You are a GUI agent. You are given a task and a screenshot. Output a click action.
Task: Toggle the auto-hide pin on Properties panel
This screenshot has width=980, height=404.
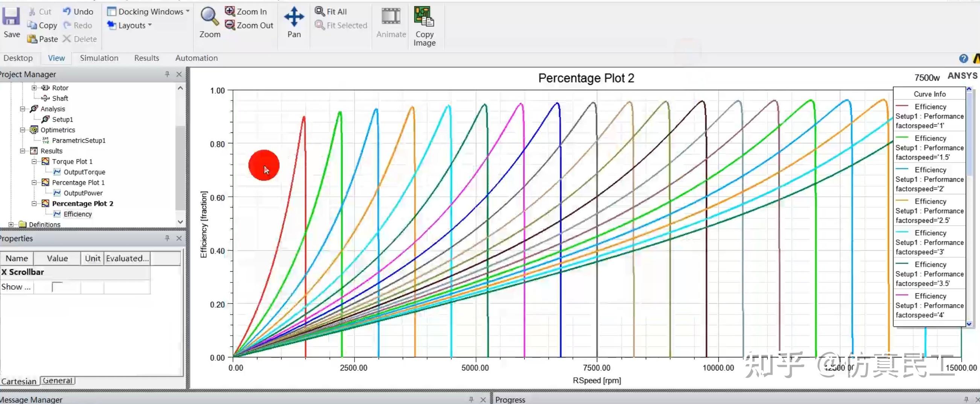click(x=167, y=238)
